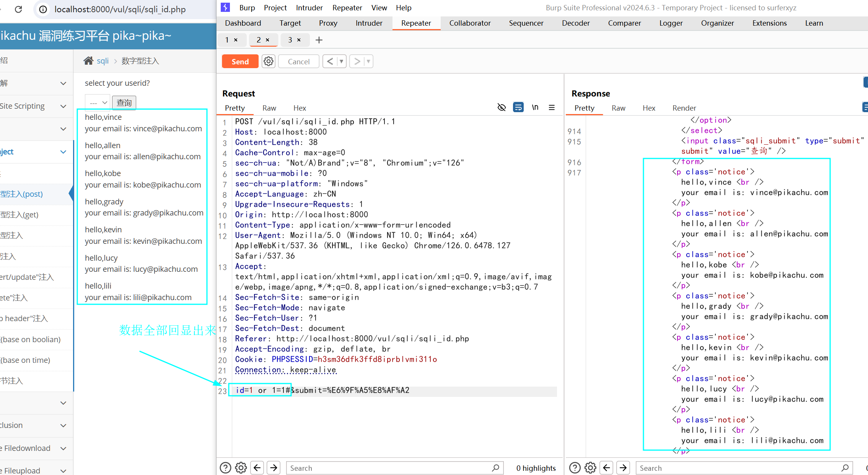This screenshot has height=475, width=868.
Task: Close Repeater tab 3
Action: pos(299,40)
